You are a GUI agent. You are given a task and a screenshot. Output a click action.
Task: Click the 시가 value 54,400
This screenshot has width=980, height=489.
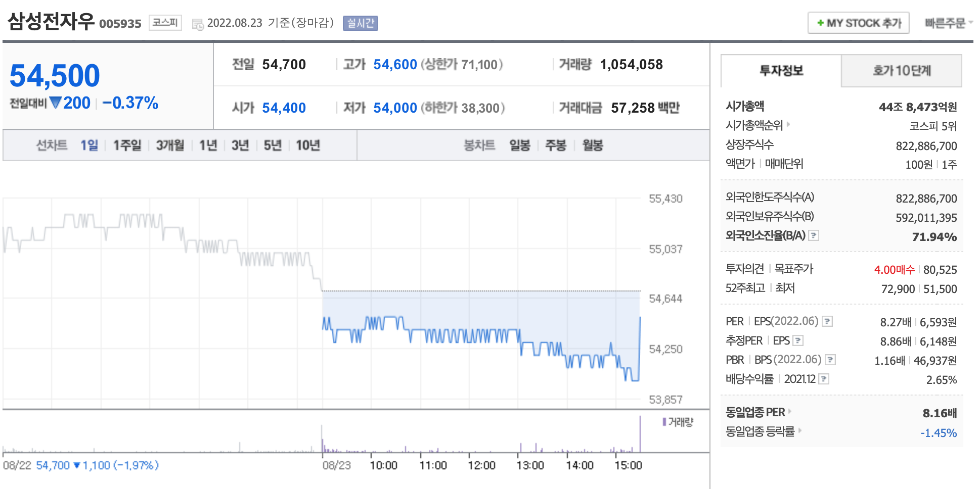point(284,108)
